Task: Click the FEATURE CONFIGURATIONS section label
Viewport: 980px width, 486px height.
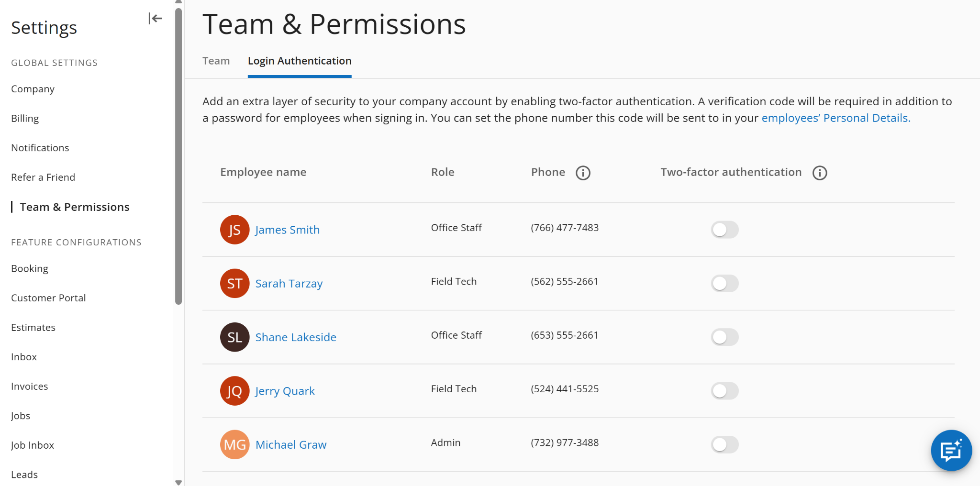Action: (x=76, y=242)
